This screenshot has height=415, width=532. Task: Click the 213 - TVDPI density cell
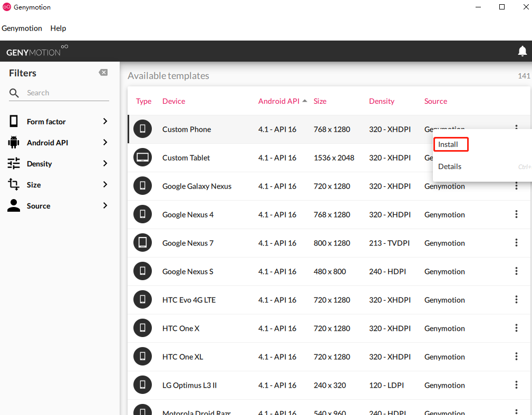point(389,243)
